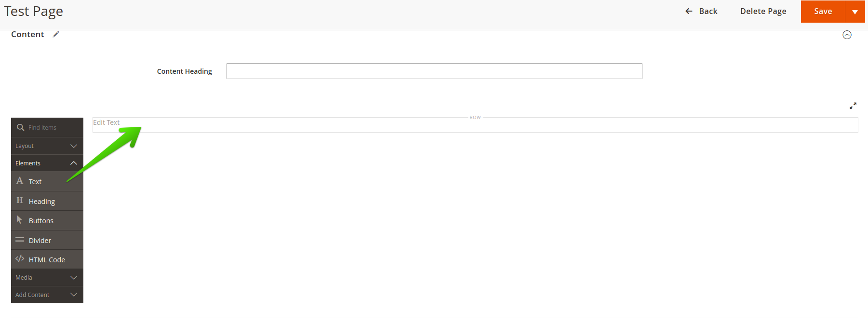
Task: Click the HTML Code brackets icon
Action: pos(20,259)
